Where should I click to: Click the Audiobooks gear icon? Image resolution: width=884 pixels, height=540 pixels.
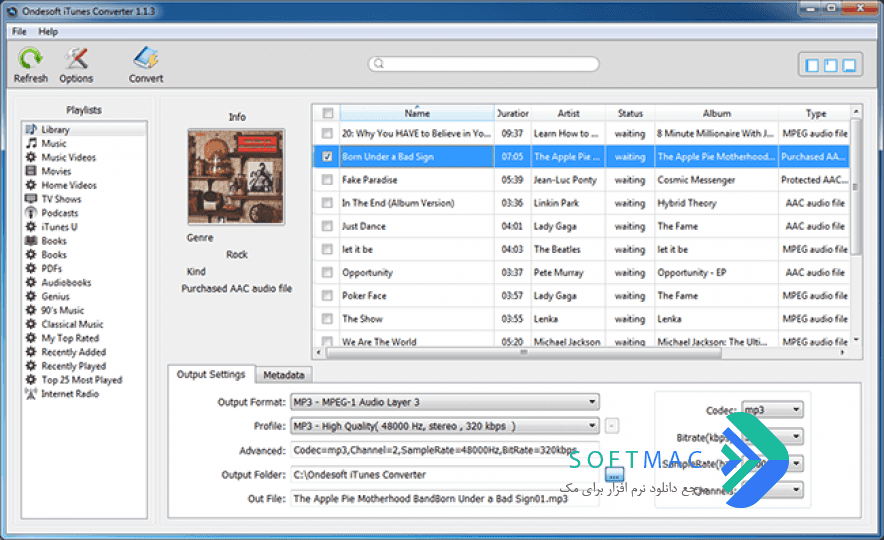[31, 282]
